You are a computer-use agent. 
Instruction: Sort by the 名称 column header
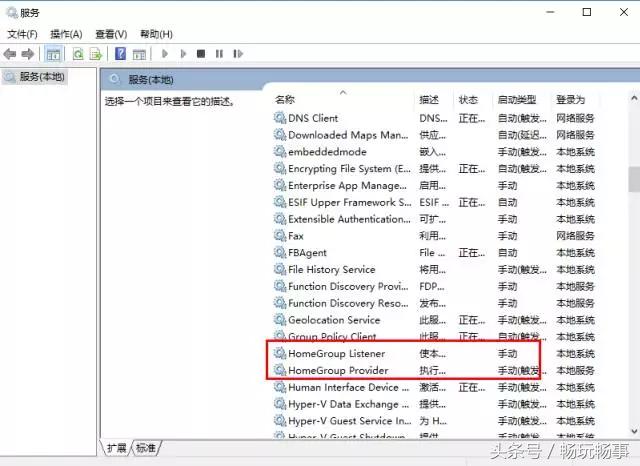tap(284, 100)
